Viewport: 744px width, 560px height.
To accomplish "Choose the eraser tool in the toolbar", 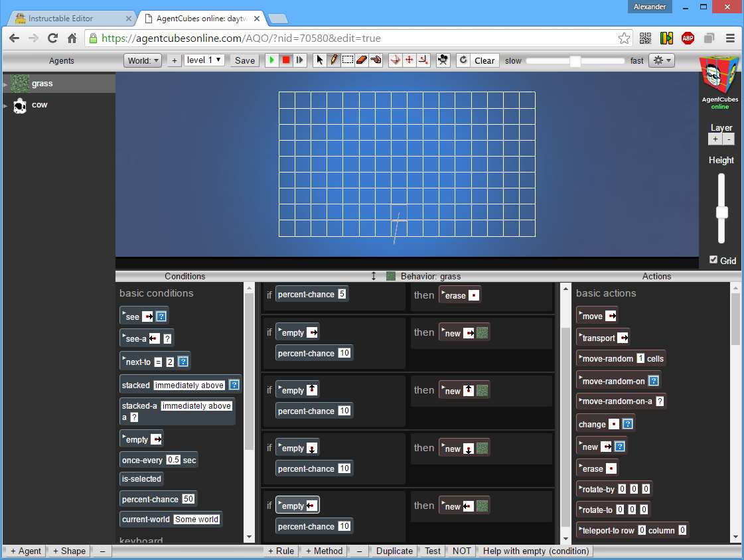I will pyautogui.click(x=362, y=60).
